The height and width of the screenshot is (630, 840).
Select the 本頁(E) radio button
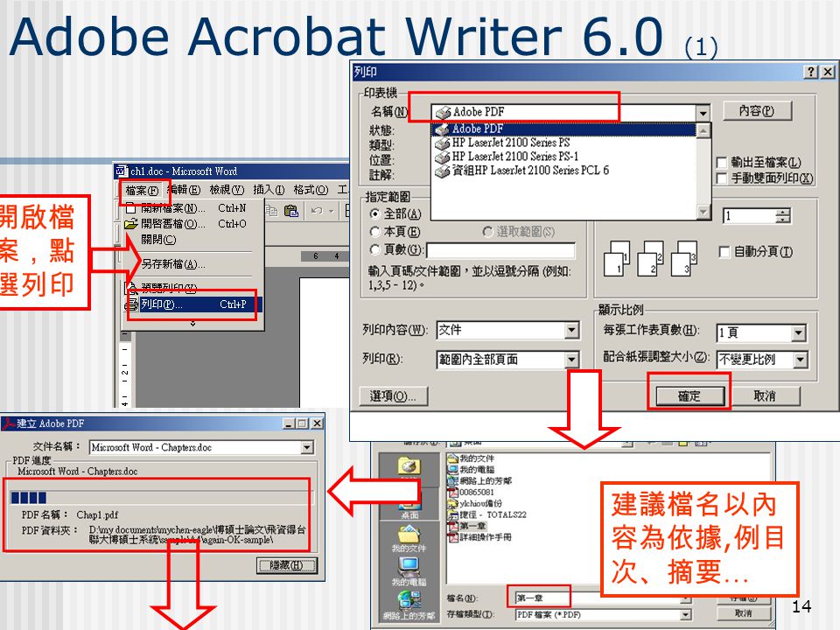click(x=375, y=232)
